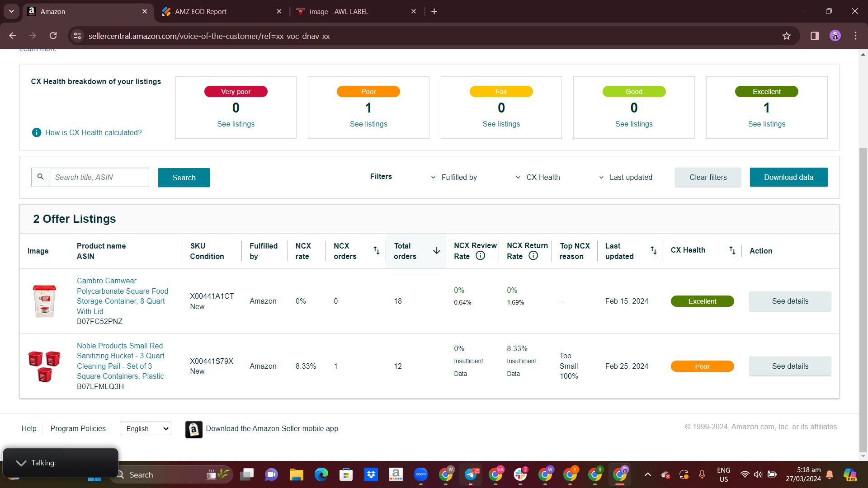Expand the CX Health filter
Image resolution: width=868 pixels, height=488 pixels.
pyautogui.click(x=538, y=178)
